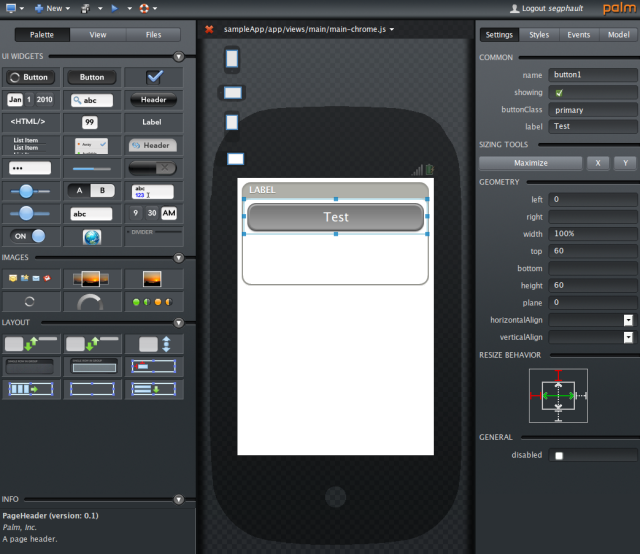This screenshot has width=640, height=554.
Task: Enable the disabled checkbox
Action: click(x=559, y=456)
